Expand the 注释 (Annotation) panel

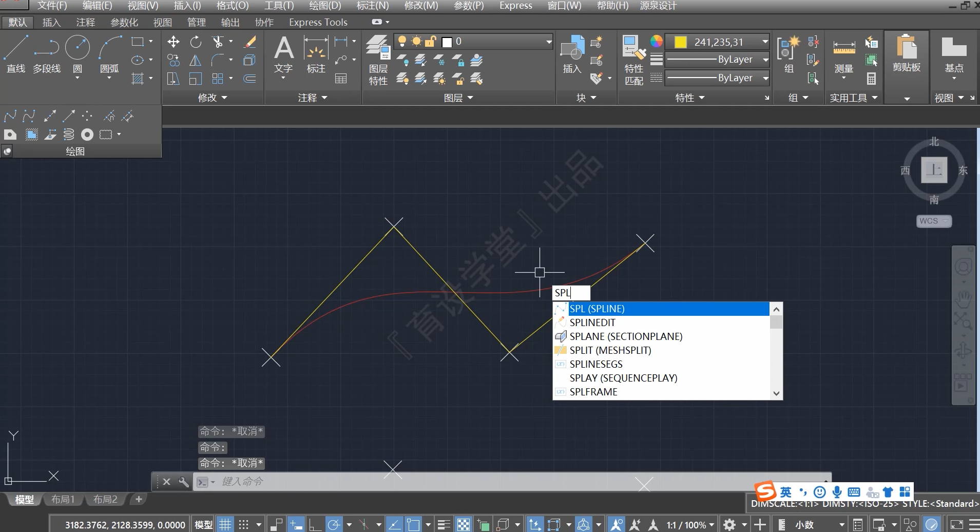click(x=313, y=98)
